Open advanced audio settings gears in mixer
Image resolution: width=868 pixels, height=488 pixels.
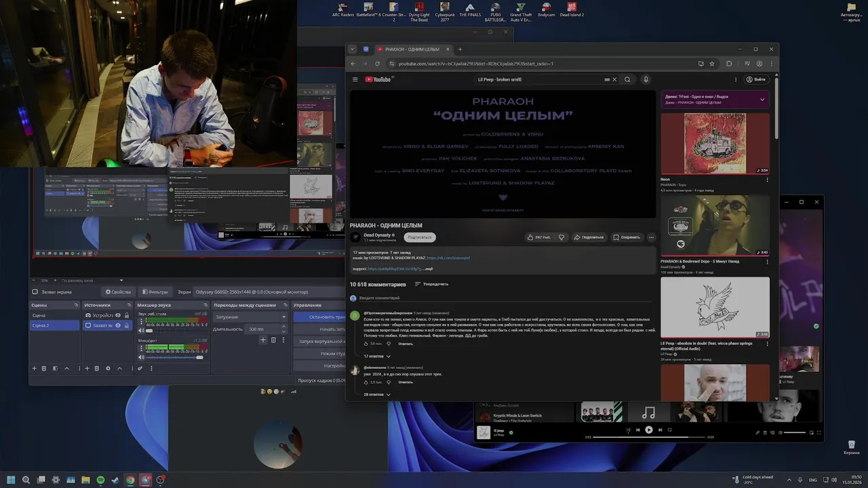pos(140,368)
